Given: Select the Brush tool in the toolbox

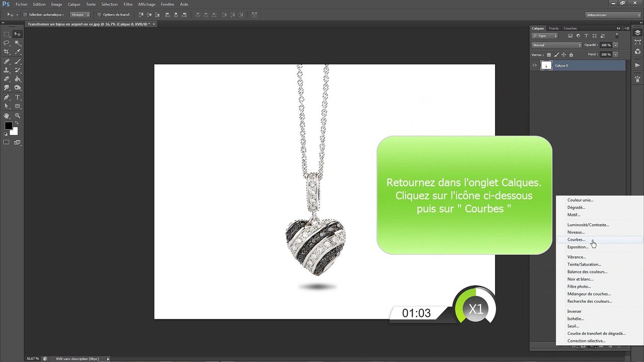Looking at the screenshot, I should coord(18,61).
